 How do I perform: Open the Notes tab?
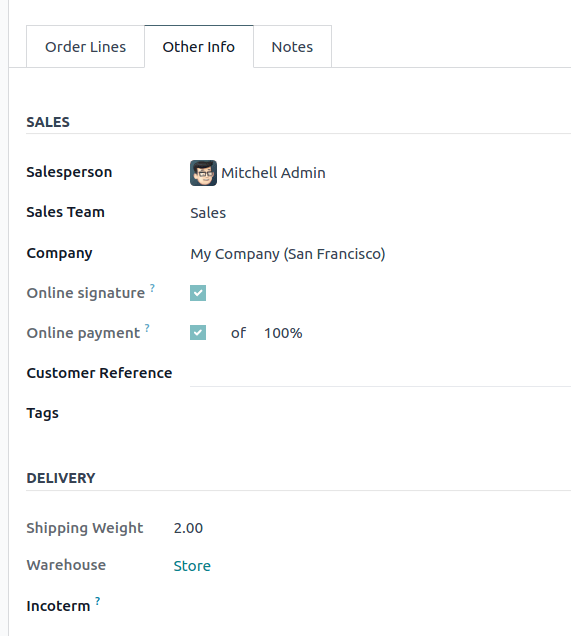pyautogui.click(x=292, y=47)
